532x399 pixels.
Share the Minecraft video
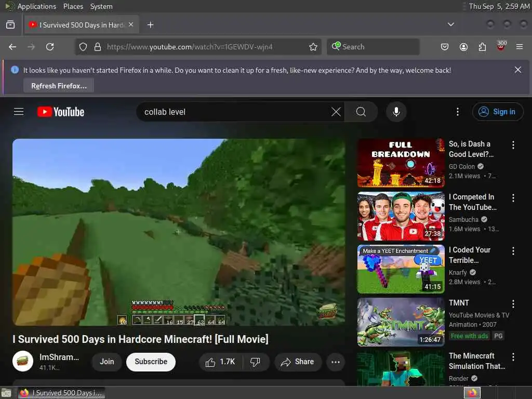pyautogui.click(x=298, y=362)
